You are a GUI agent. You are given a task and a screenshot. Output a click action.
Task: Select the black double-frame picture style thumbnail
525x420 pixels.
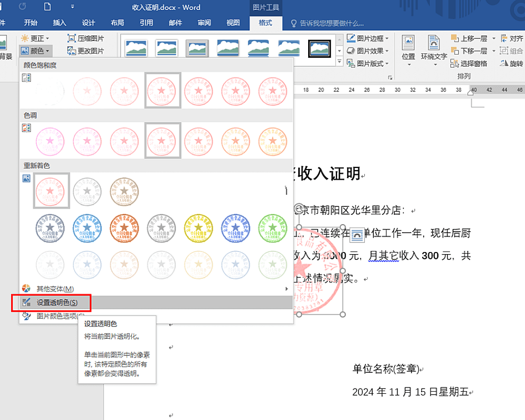(x=320, y=48)
